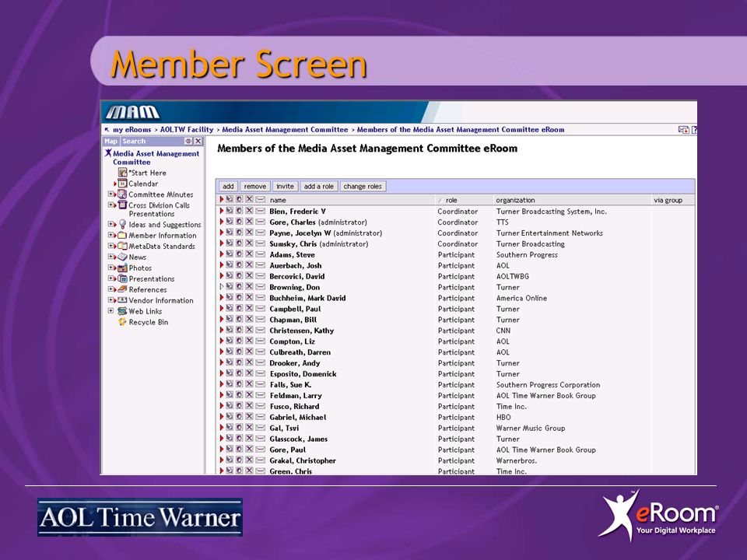Open the Calendar icon in sidebar

[x=122, y=184]
